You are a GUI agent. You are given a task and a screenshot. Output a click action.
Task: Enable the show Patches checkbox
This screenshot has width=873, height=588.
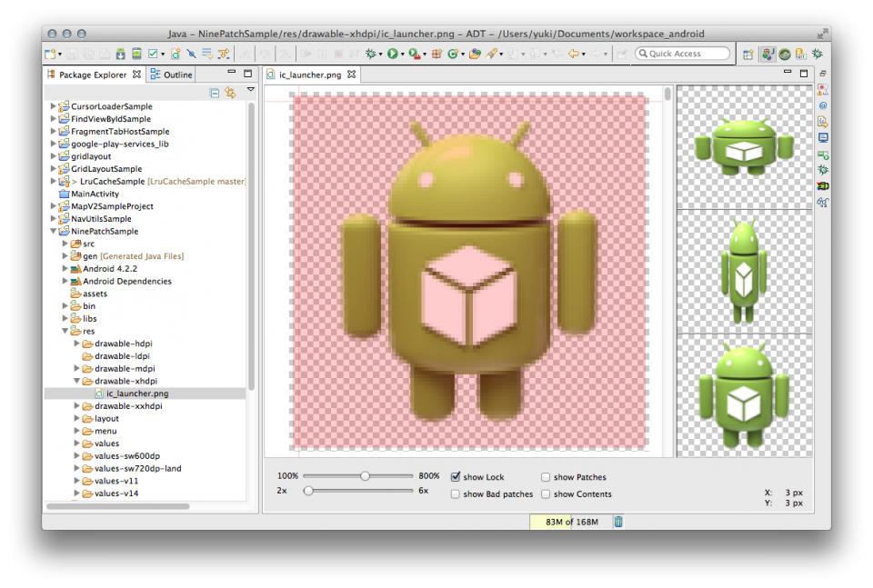(x=546, y=476)
